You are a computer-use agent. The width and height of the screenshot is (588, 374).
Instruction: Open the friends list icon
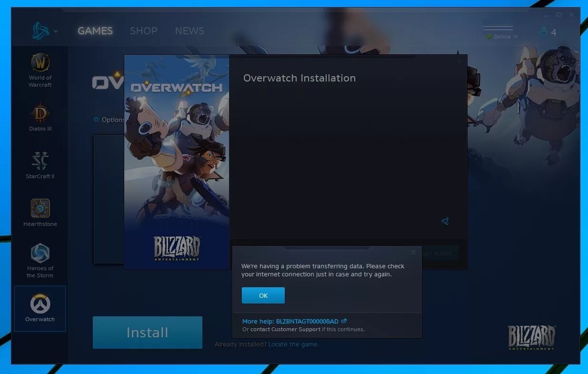click(544, 31)
